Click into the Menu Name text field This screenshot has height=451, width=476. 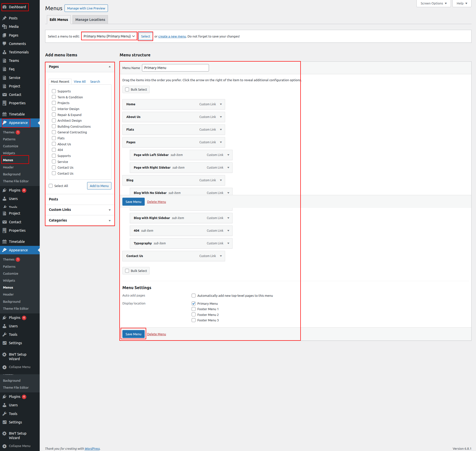[x=175, y=68]
